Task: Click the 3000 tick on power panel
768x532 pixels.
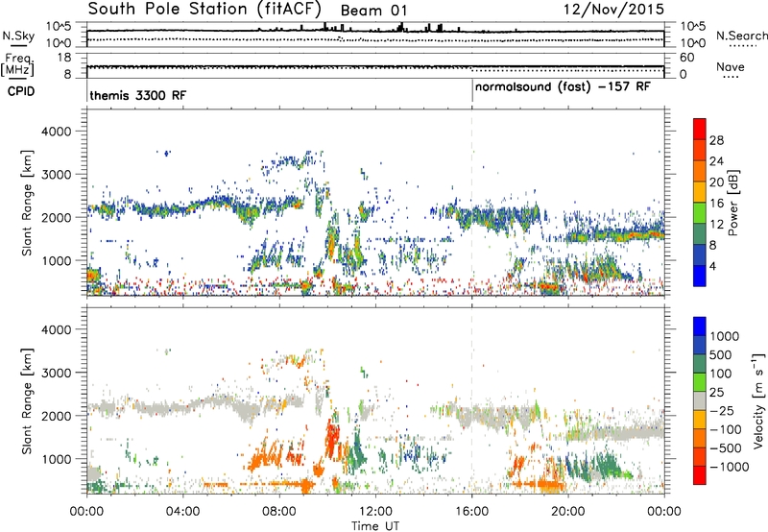Action: point(57,175)
